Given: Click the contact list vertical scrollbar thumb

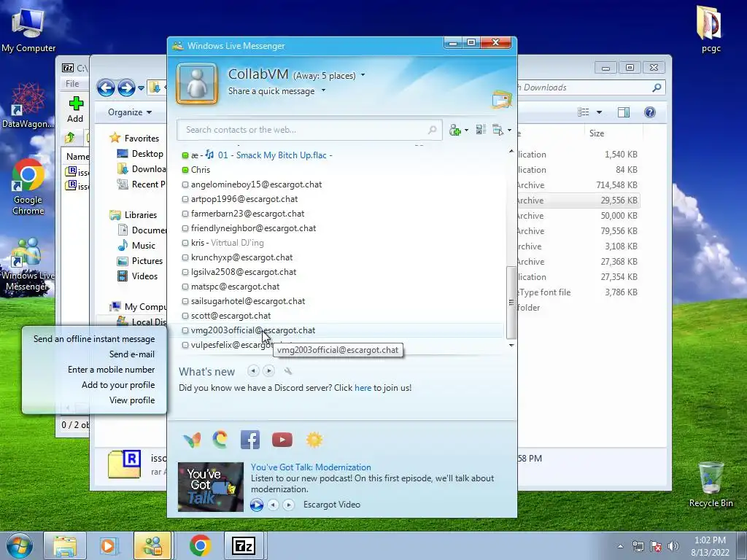Looking at the screenshot, I should tap(511, 303).
